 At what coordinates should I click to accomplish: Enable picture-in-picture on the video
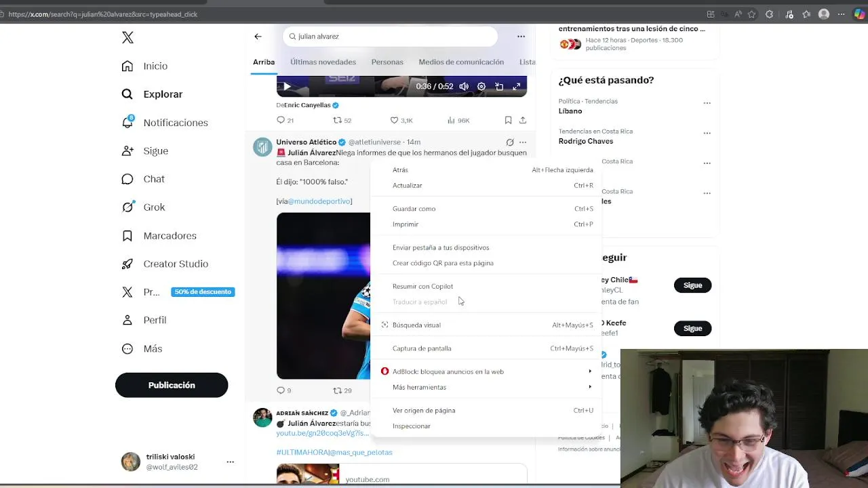pos(499,86)
